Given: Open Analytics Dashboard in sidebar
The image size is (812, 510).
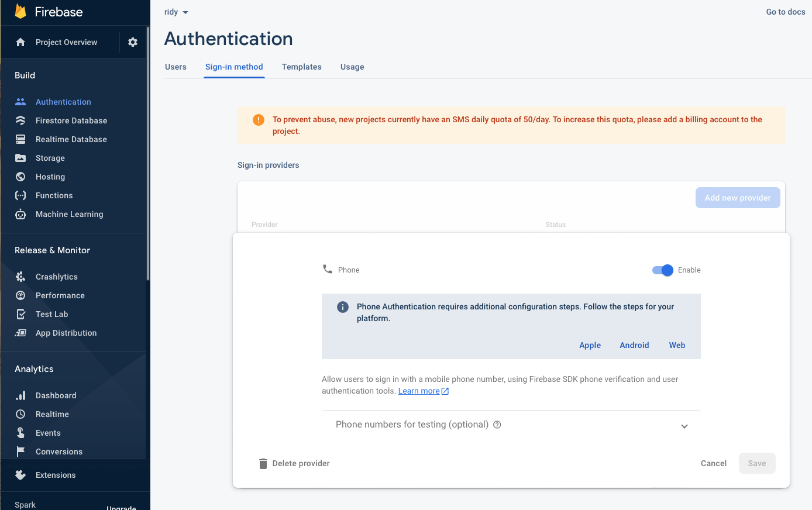Looking at the screenshot, I should point(56,395).
